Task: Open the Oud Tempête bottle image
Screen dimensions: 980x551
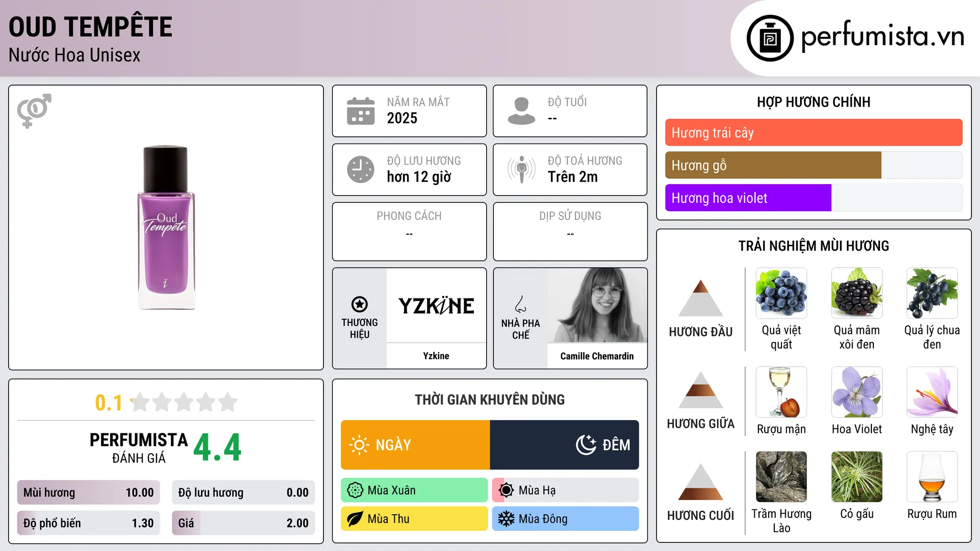Action: (166, 227)
